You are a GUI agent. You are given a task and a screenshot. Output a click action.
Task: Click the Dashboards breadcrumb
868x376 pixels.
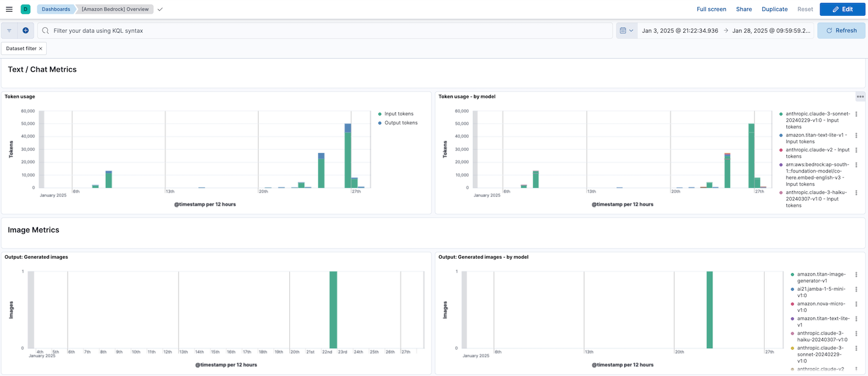pyautogui.click(x=55, y=9)
